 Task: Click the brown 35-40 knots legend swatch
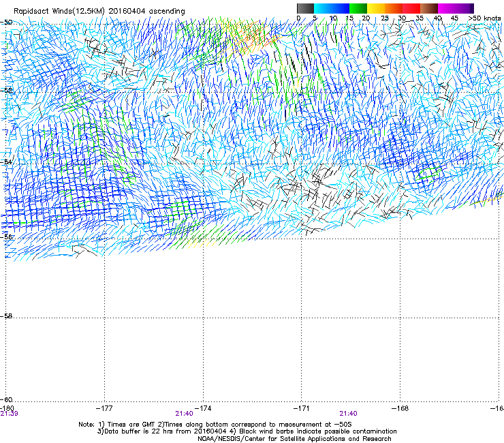pyautogui.click(x=429, y=8)
